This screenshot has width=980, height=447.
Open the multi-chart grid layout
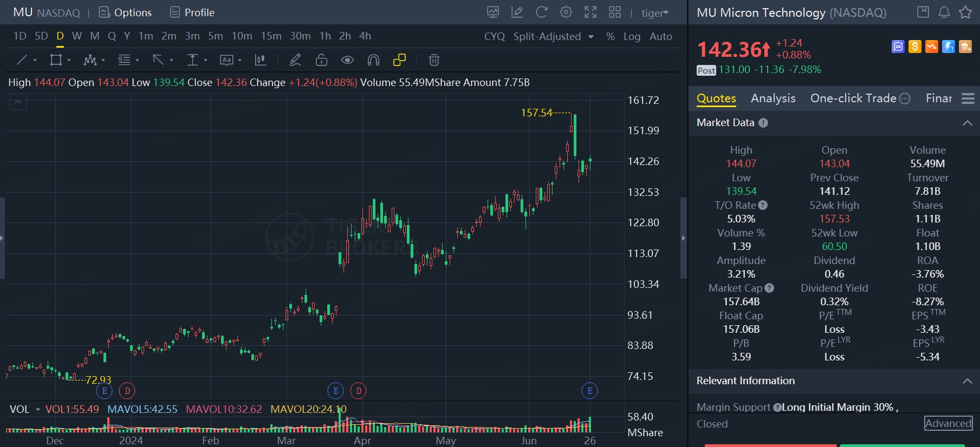pyautogui.click(x=615, y=12)
